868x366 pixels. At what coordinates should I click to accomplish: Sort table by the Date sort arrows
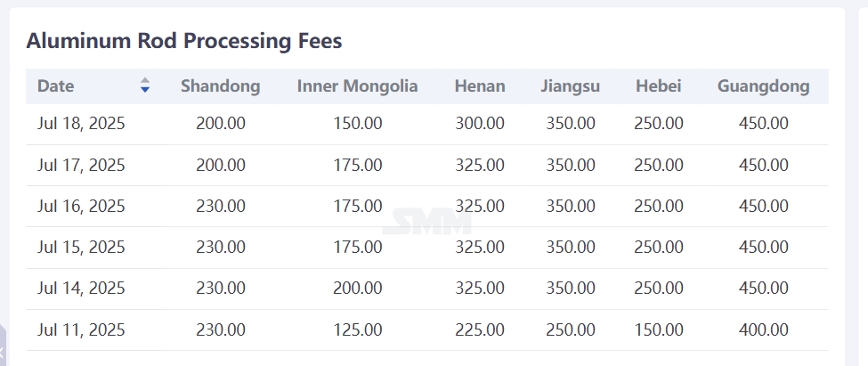145,85
